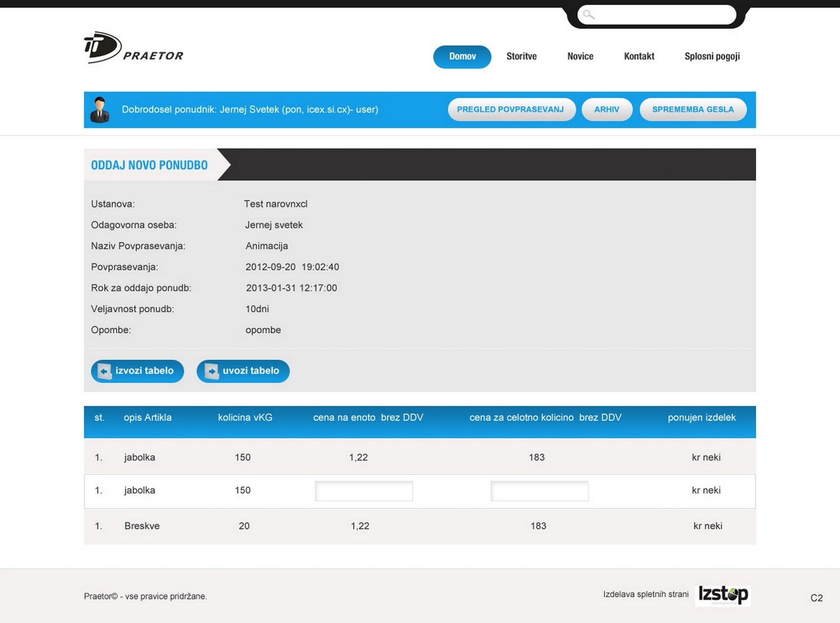This screenshot has height=623, width=840.
Task: Click the ODDAJ NOVO PONUDBO heading
Action: pos(150,165)
